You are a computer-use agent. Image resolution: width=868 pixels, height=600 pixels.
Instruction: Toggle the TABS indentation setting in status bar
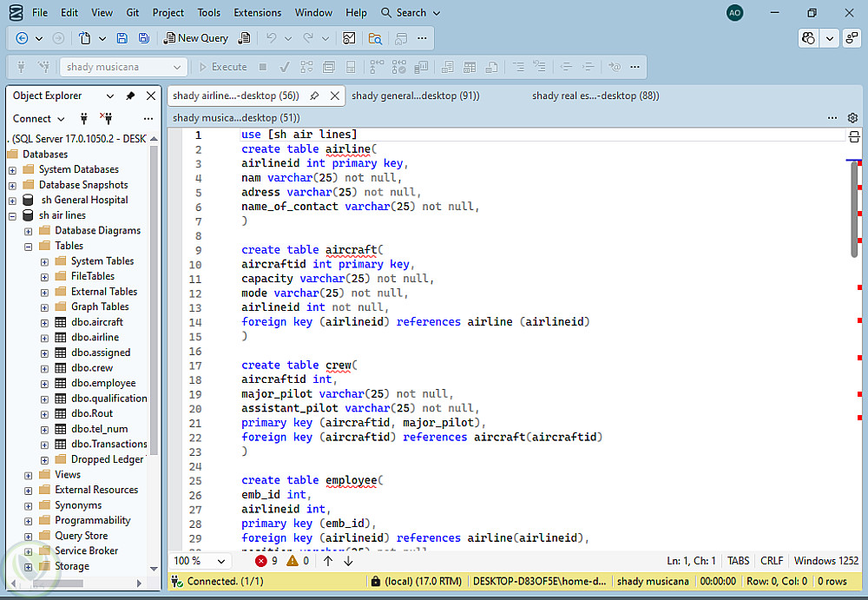pyautogui.click(x=738, y=561)
